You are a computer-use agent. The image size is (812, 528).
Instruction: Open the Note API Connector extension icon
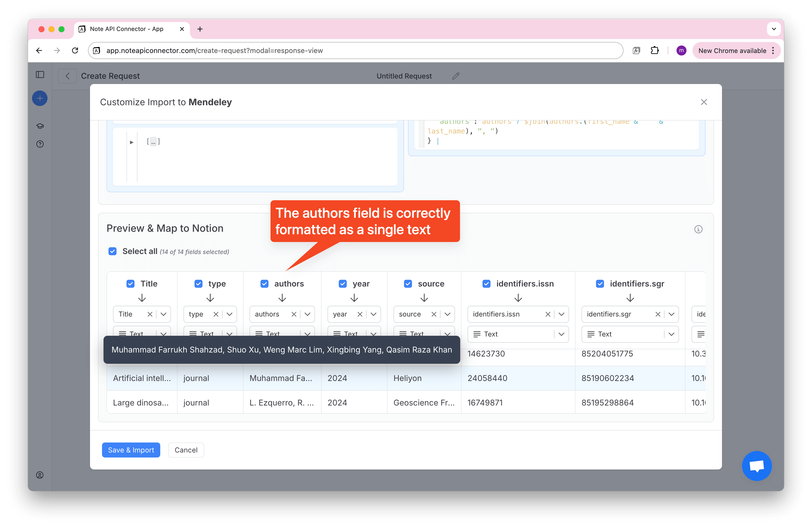[x=636, y=50]
